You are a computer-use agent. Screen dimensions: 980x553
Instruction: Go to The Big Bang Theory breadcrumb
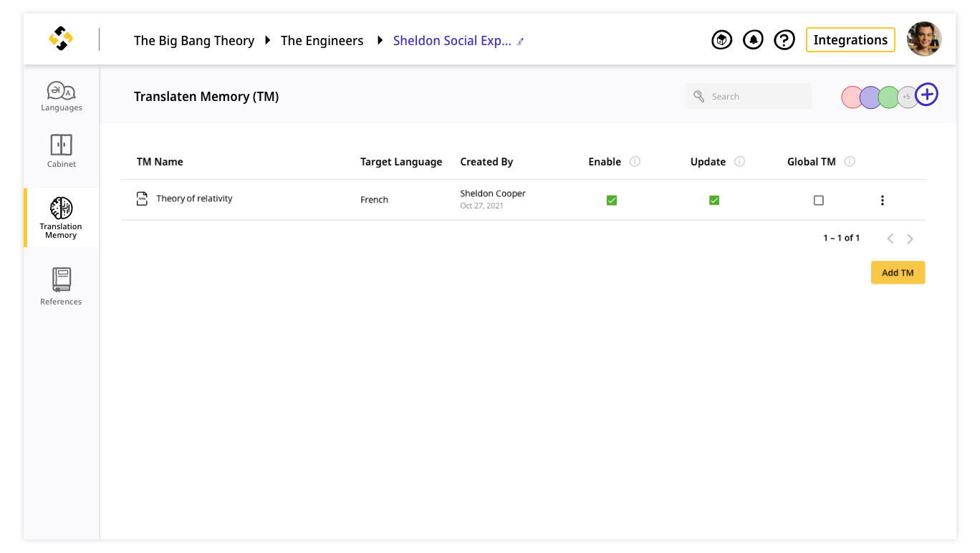194,41
